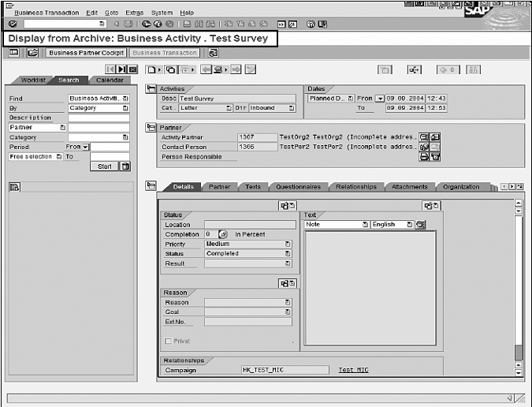Click the Start search button

coord(105,166)
